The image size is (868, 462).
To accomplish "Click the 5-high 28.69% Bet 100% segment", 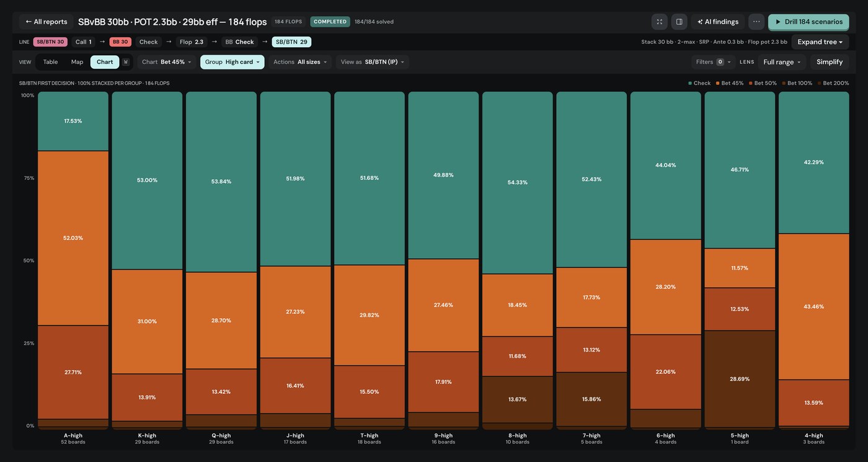I will coord(740,379).
